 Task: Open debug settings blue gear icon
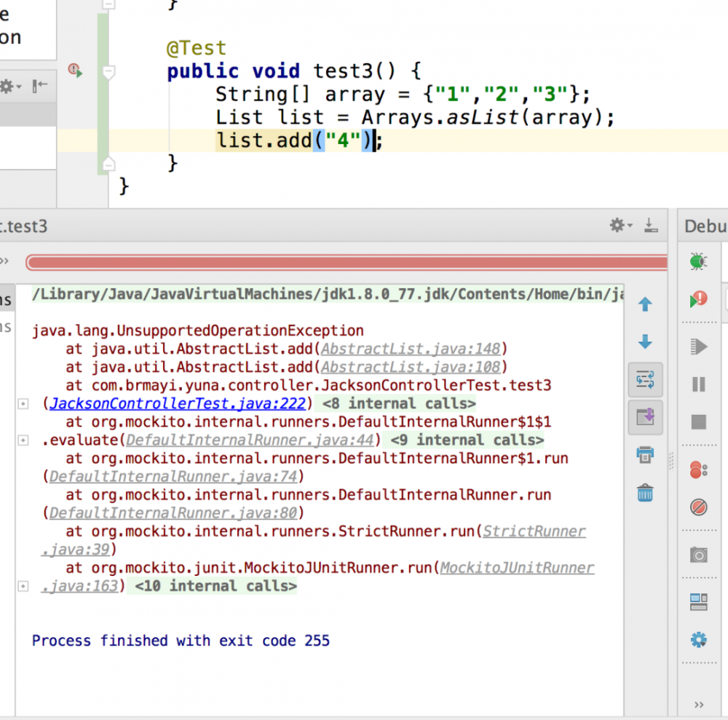tap(698, 640)
